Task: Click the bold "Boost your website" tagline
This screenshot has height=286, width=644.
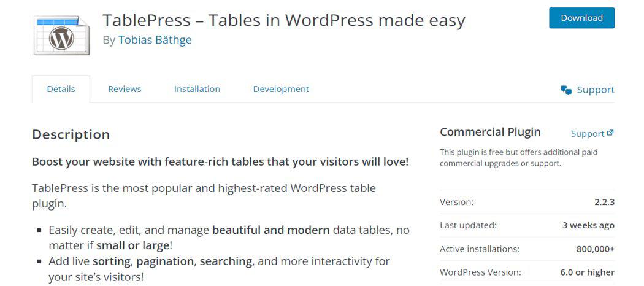Action: [x=220, y=162]
